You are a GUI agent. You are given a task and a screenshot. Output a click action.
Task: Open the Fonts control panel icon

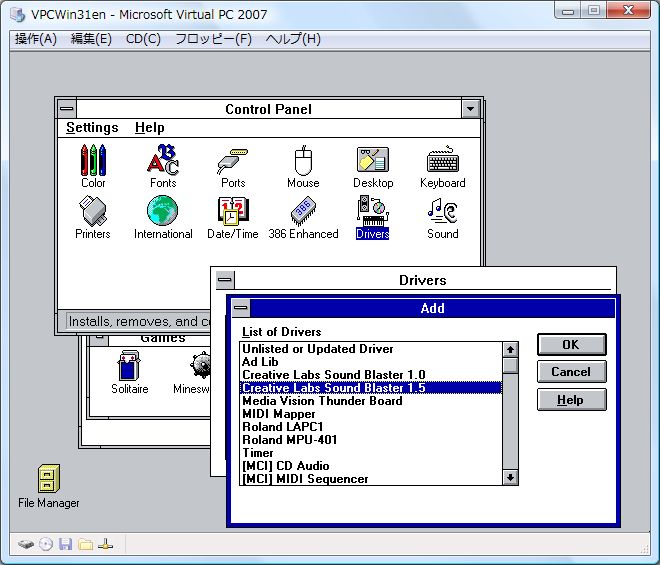(x=163, y=166)
